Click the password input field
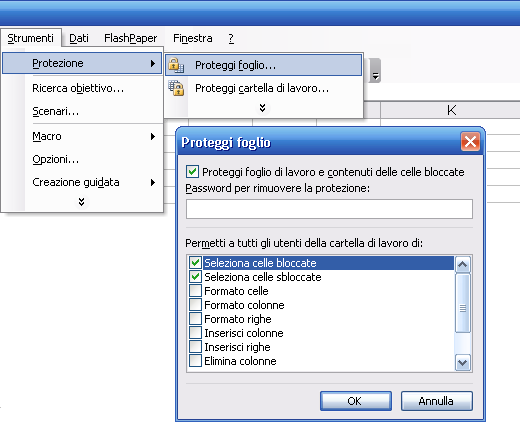 (329, 209)
